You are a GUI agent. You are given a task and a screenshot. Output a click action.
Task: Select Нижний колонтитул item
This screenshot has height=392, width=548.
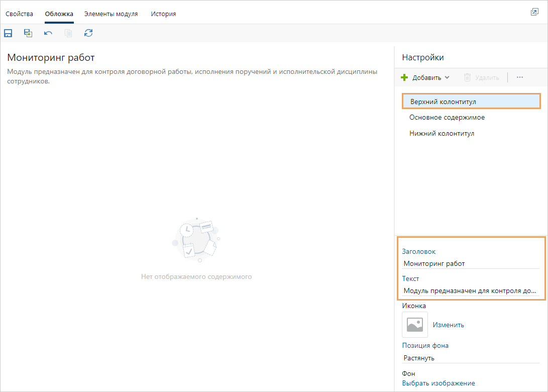[x=442, y=133]
